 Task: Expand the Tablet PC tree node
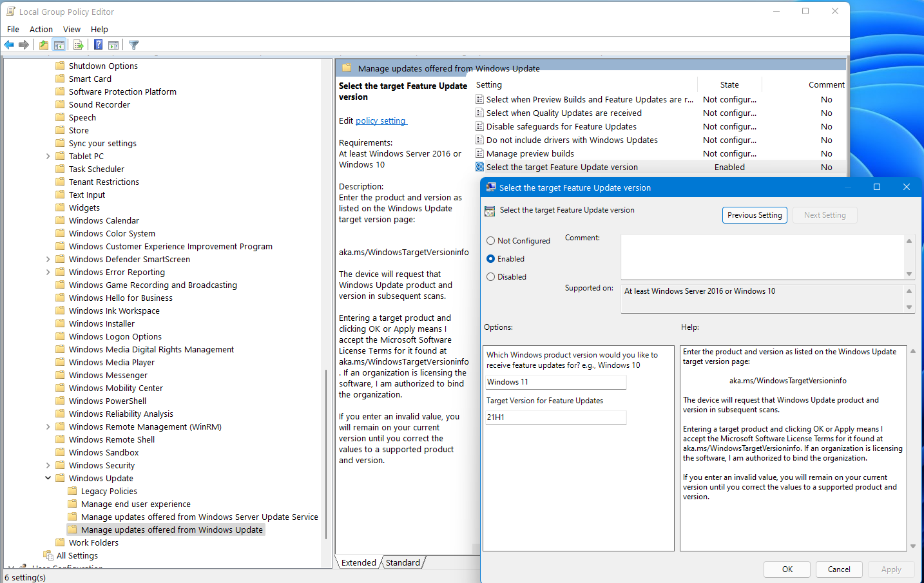click(x=48, y=156)
